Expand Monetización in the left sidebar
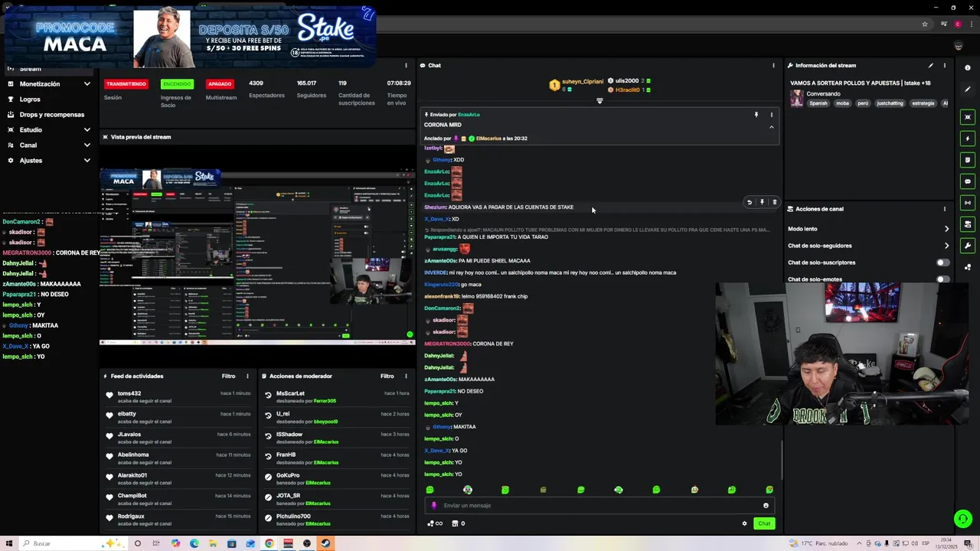The height and width of the screenshot is (551, 980). 87,84
